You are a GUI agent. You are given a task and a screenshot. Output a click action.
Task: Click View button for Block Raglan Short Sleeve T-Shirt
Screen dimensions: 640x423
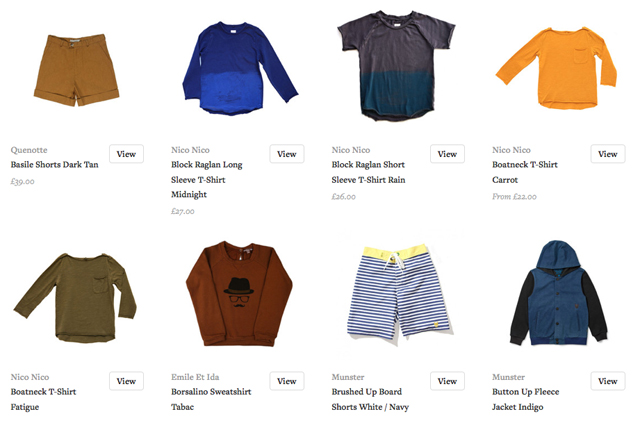point(447,154)
